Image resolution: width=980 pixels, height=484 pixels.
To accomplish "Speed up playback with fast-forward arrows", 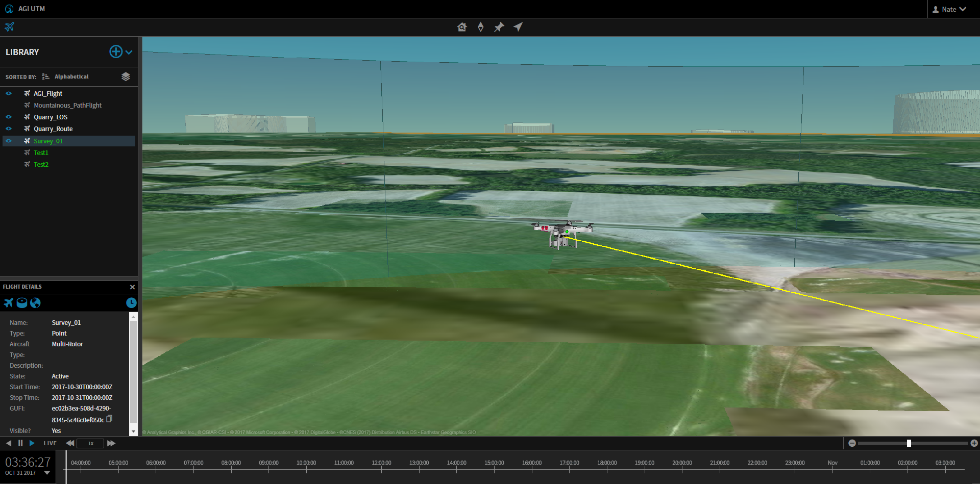I will [x=111, y=443].
